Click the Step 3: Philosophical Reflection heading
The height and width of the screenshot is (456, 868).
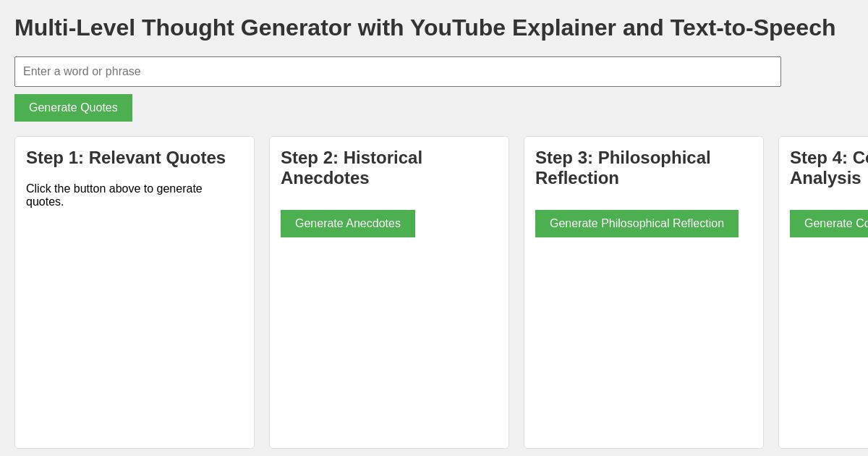623,168
